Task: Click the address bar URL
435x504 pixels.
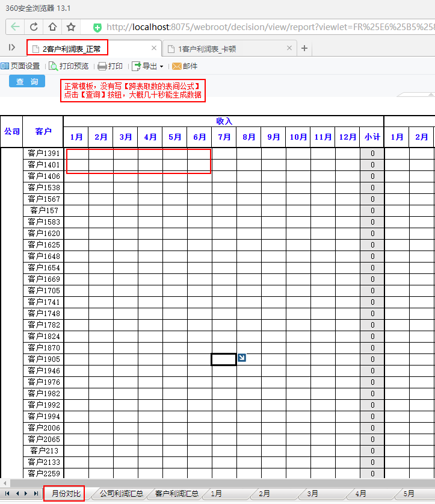Action: [270, 27]
